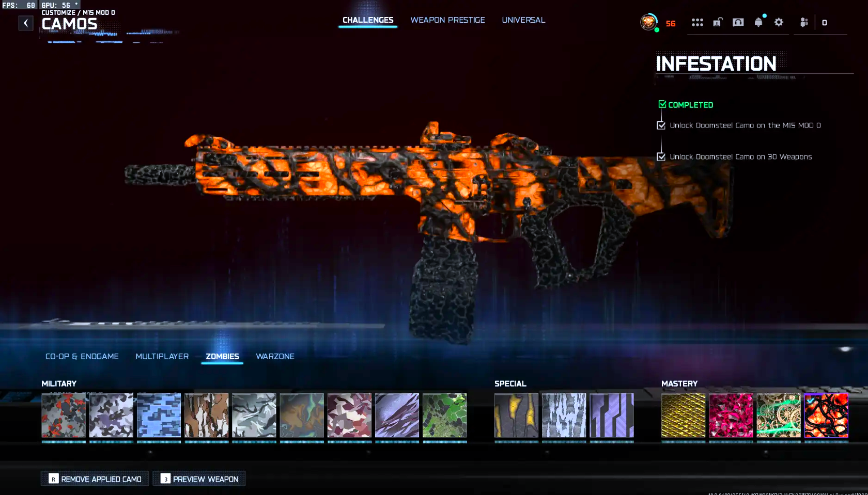Switch to the Weapon Prestige tab

[447, 20]
